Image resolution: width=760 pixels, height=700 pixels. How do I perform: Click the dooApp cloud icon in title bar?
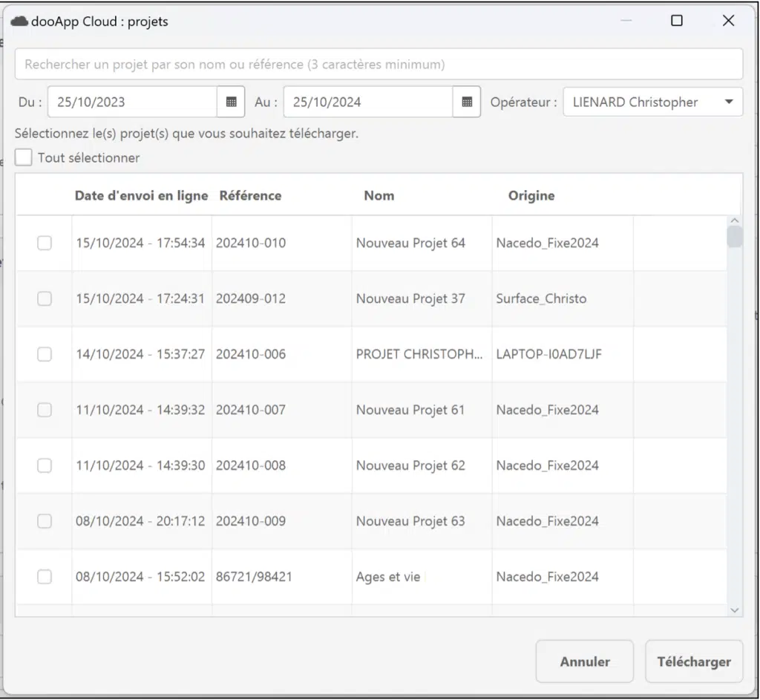click(x=19, y=22)
